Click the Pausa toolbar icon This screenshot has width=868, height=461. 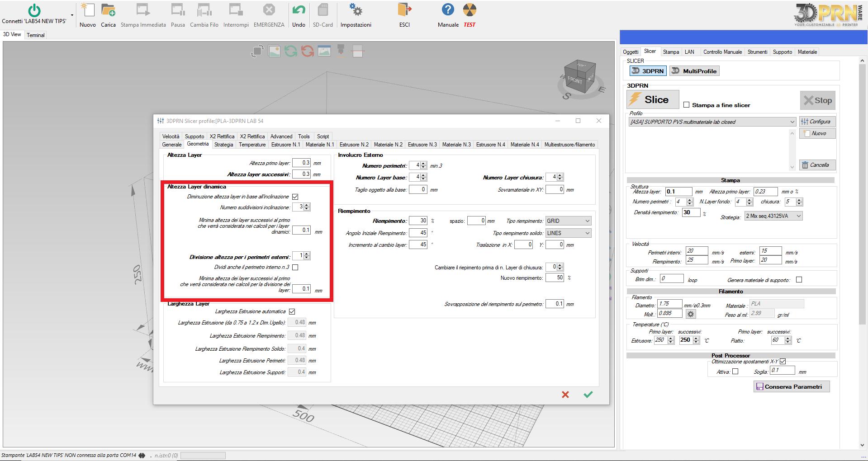[x=178, y=10]
